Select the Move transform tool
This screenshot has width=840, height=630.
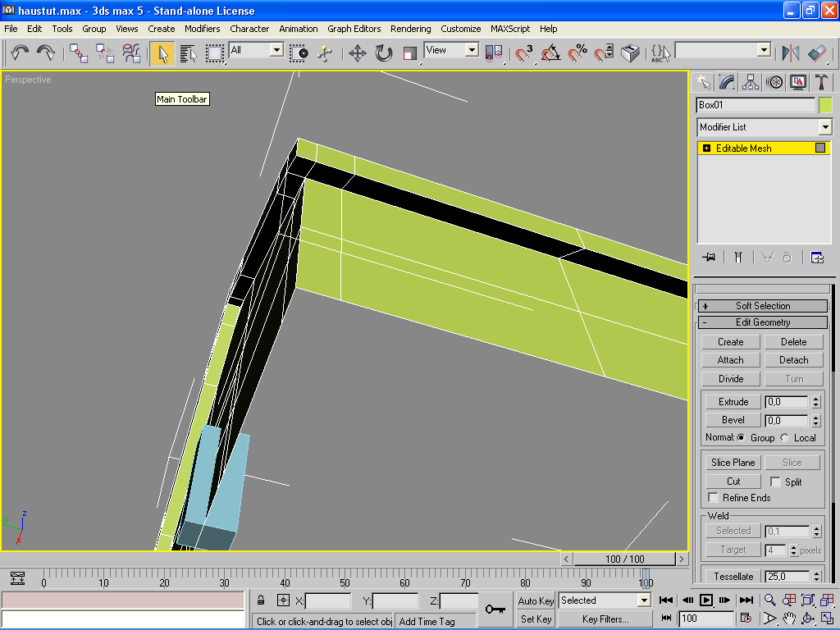point(357,53)
